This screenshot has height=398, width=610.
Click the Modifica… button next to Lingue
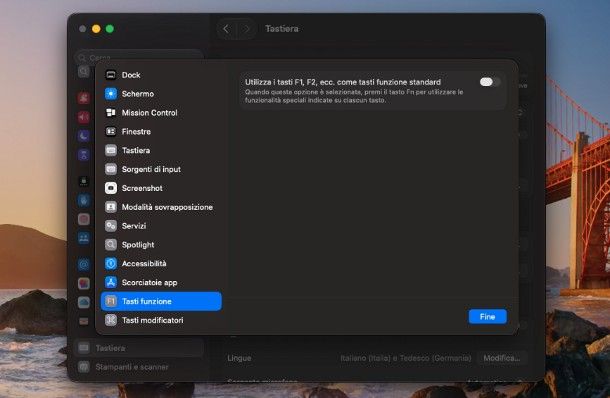coord(502,358)
